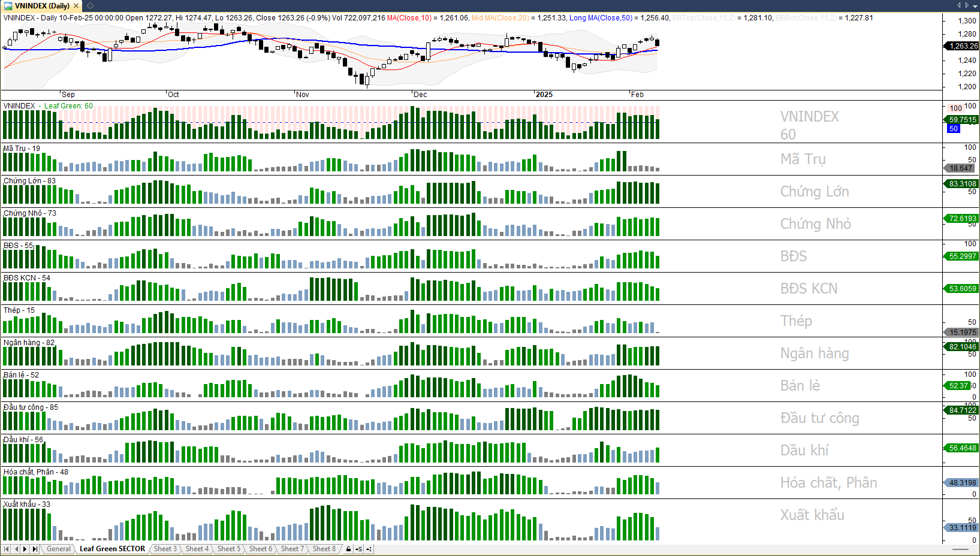This screenshot has width=980, height=556.
Task: Open the Sheet 3 tab
Action: [165, 549]
